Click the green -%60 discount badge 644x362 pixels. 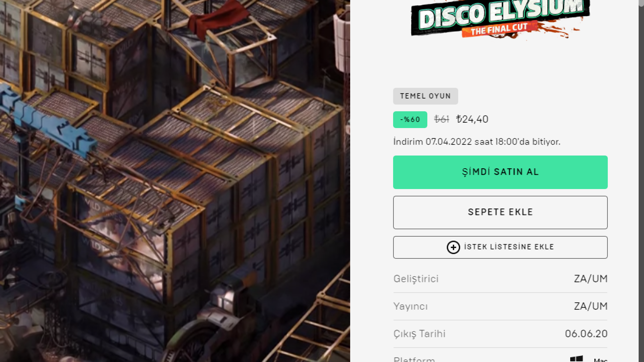coord(410,120)
